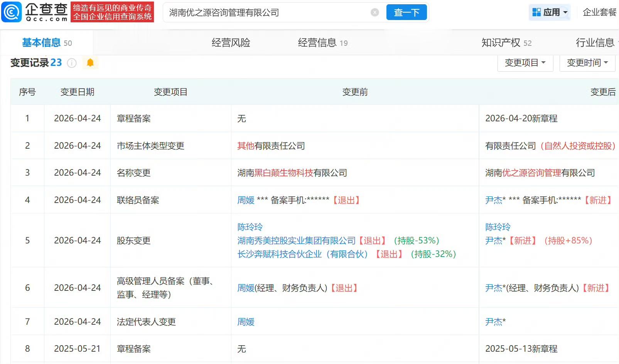
Task: Open the 企业套餐 link
Action: (x=600, y=12)
